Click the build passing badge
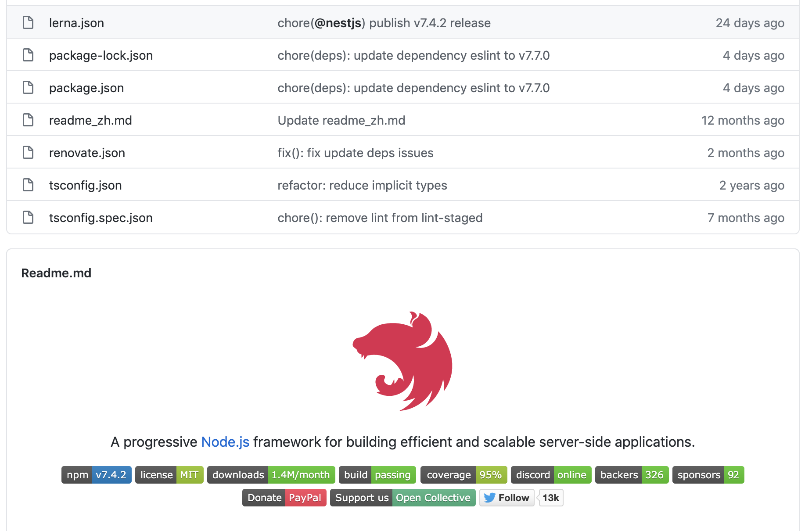 (377, 475)
